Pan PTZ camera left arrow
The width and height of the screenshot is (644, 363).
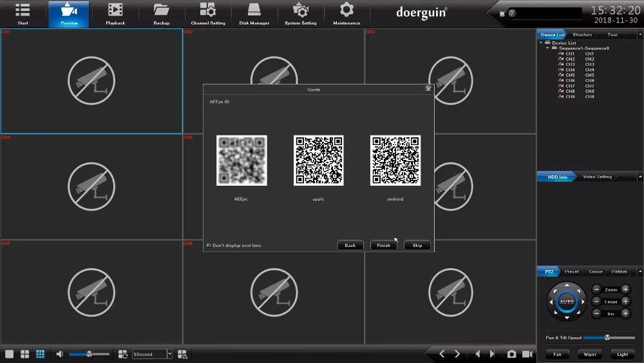pyautogui.click(x=551, y=302)
